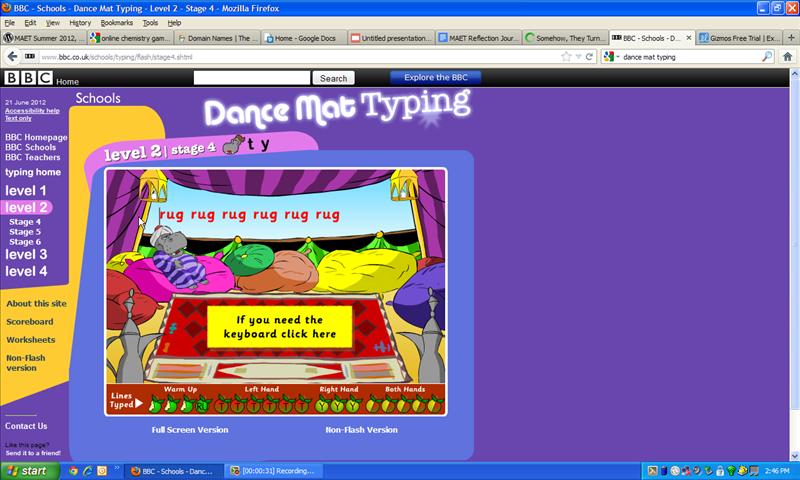This screenshot has width=800, height=480.
Task: Click the hippo character on cushions
Action: click(x=178, y=258)
